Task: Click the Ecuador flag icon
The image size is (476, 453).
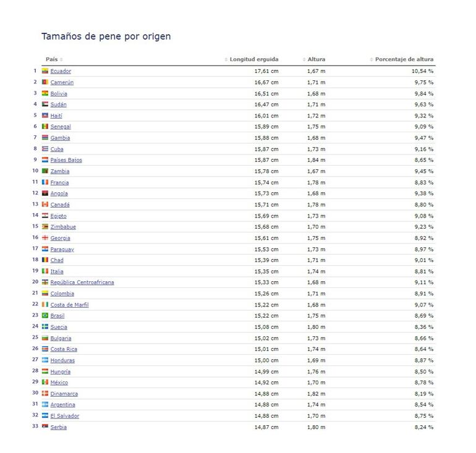Action: click(45, 71)
